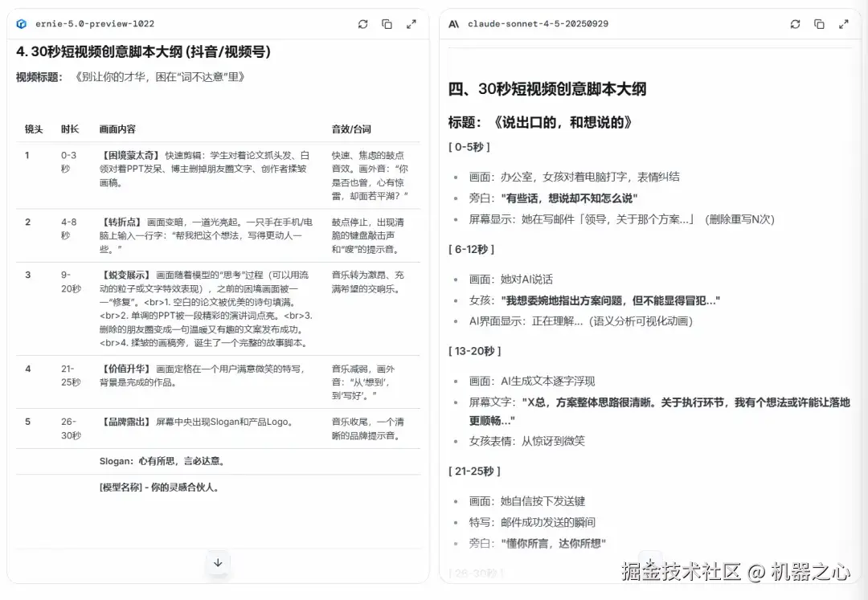Expand the ernie panel to fullscreen
Image resolution: width=868 pixels, height=600 pixels.
[x=411, y=24]
